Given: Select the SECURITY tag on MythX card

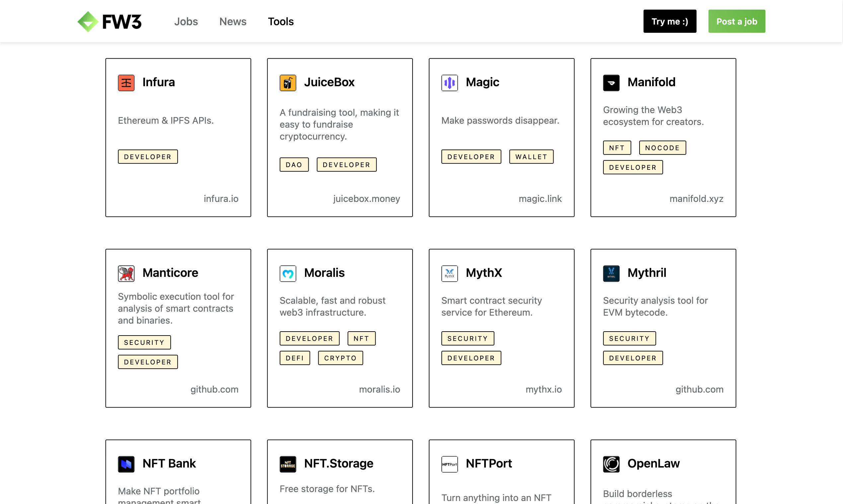Looking at the screenshot, I should tap(468, 338).
